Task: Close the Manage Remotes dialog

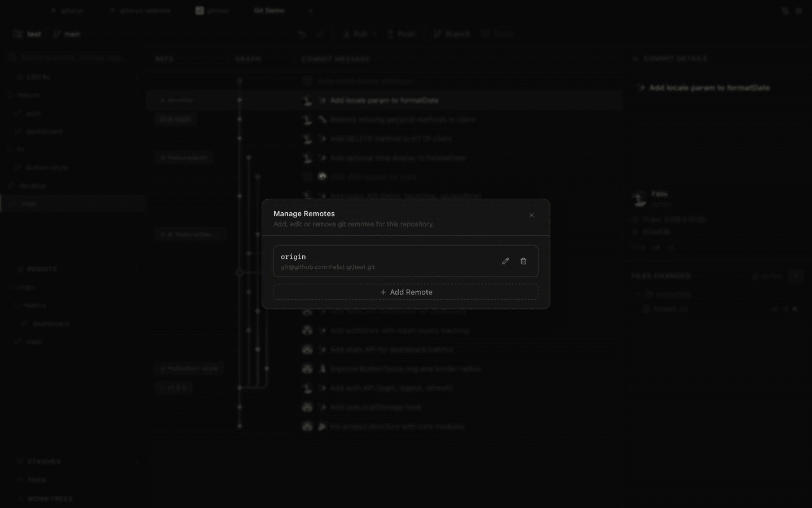Action: (531, 215)
